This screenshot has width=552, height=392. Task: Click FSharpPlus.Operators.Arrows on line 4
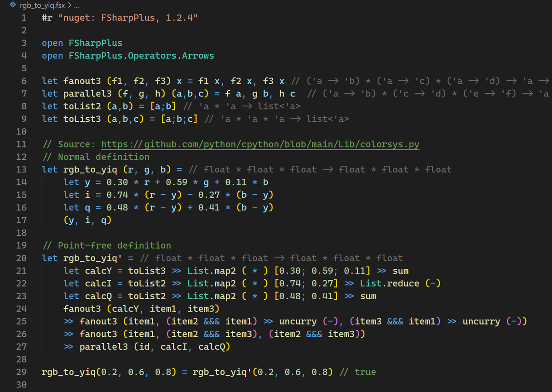click(x=142, y=56)
